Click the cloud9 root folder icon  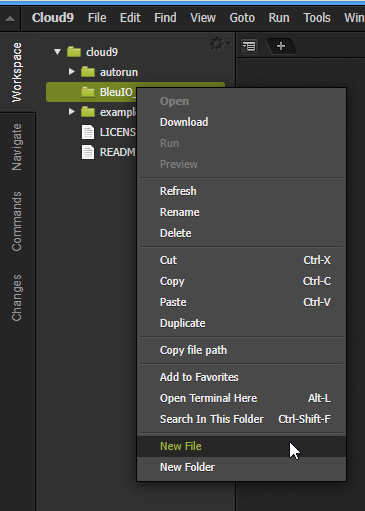tap(74, 52)
